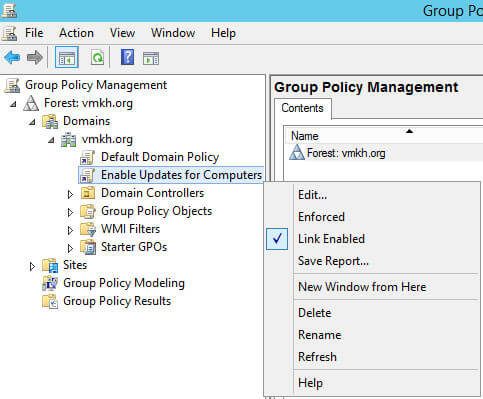Expand the WMI Filters node
Image resolution: width=483 pixels, height=399 pixels.
click(x=70, y=230)
